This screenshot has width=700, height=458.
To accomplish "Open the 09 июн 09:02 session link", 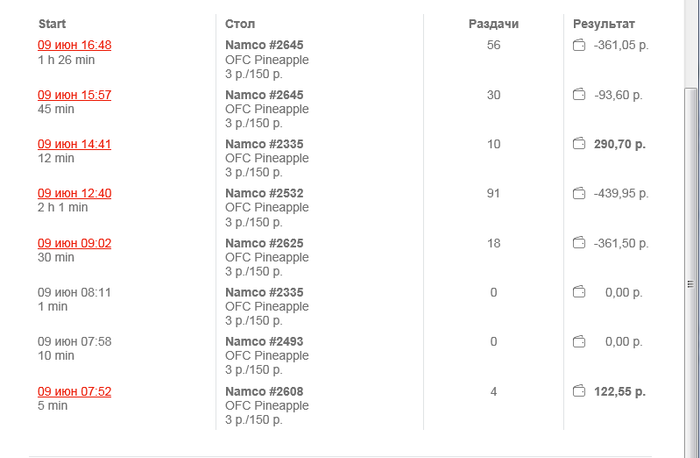I will coord(74,243).
